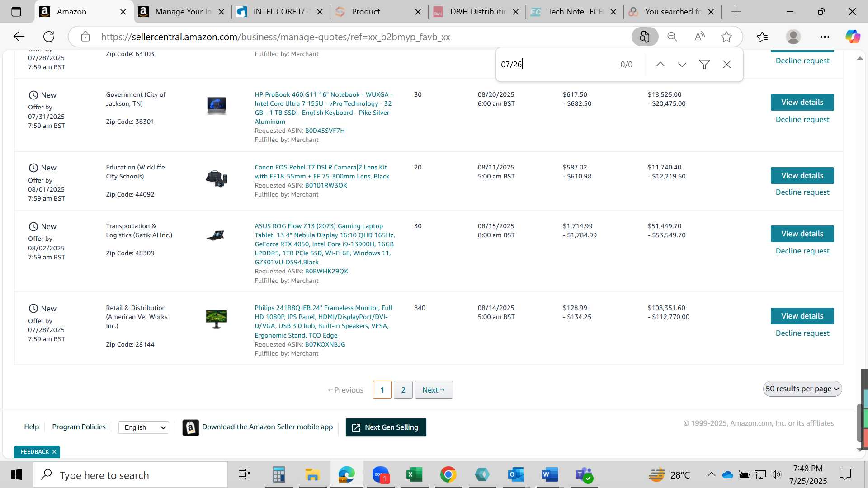Open Word from the taskbar
Image resolution: width=868 pixels, height=488 pixels.
pyautogui.click(x=550, y=475)
